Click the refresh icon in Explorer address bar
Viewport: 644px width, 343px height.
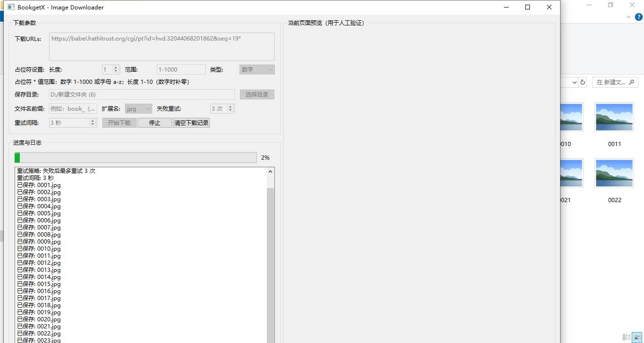(583, 82)
